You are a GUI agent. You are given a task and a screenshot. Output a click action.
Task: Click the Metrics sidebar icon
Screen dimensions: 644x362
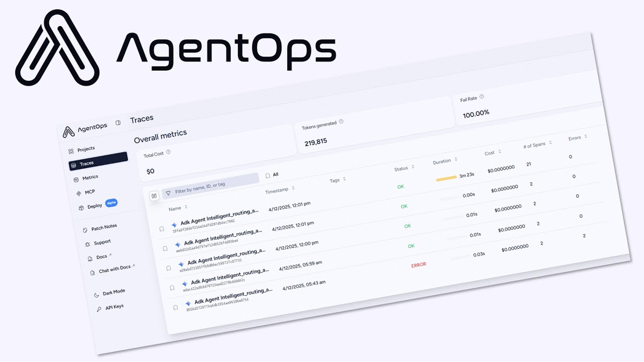pos(76,179)
